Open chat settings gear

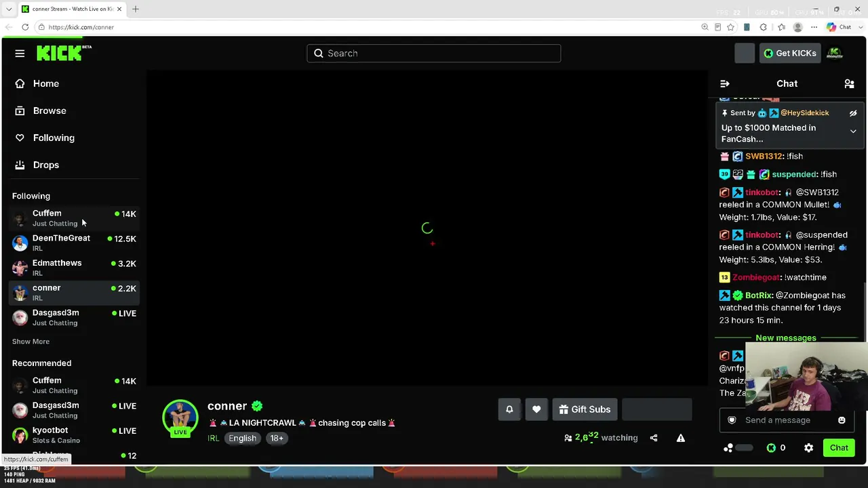[808, 447]
